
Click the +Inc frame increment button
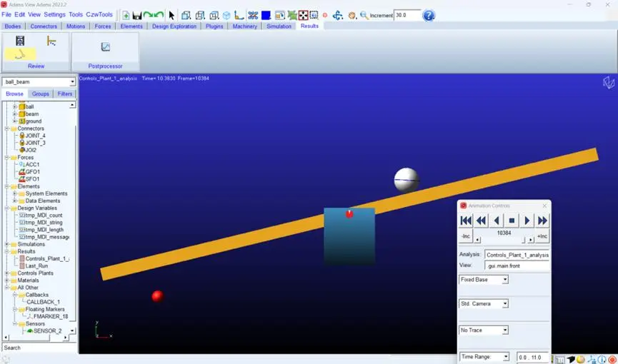(542, 236)
